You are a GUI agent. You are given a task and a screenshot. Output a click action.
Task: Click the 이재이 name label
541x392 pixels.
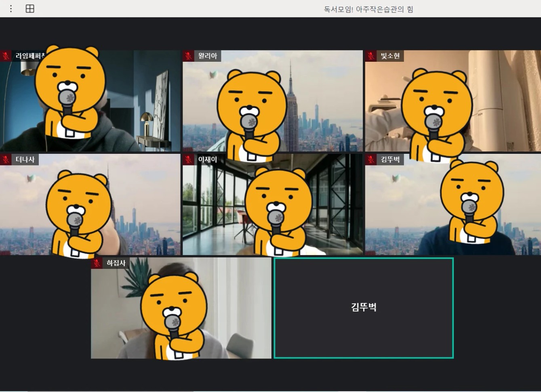[x=208, y=159]
